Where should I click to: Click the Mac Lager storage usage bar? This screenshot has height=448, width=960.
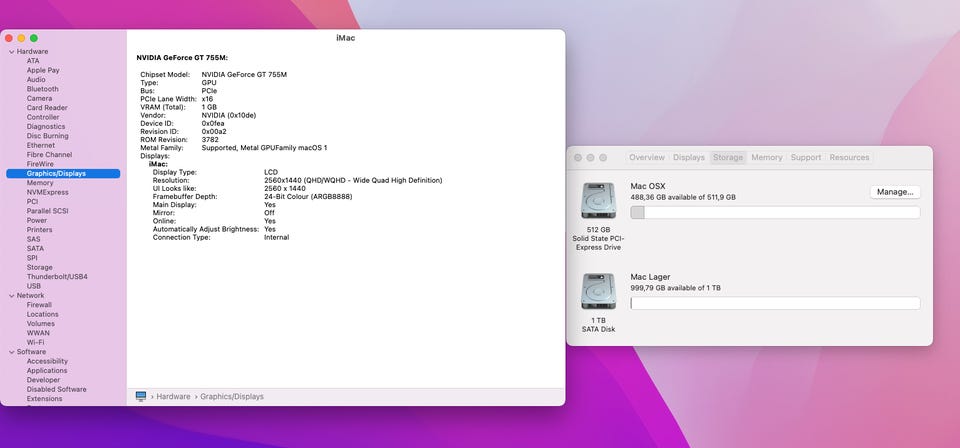click(x=775, y=303)
